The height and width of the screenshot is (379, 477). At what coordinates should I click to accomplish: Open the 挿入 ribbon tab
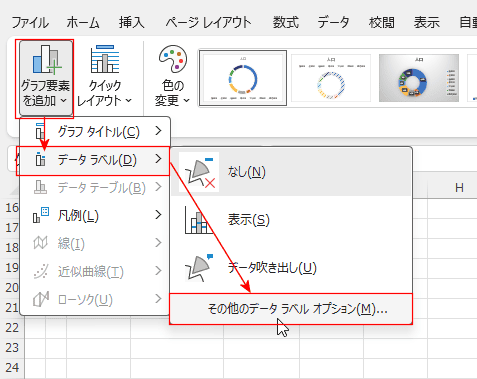[132, 23]
